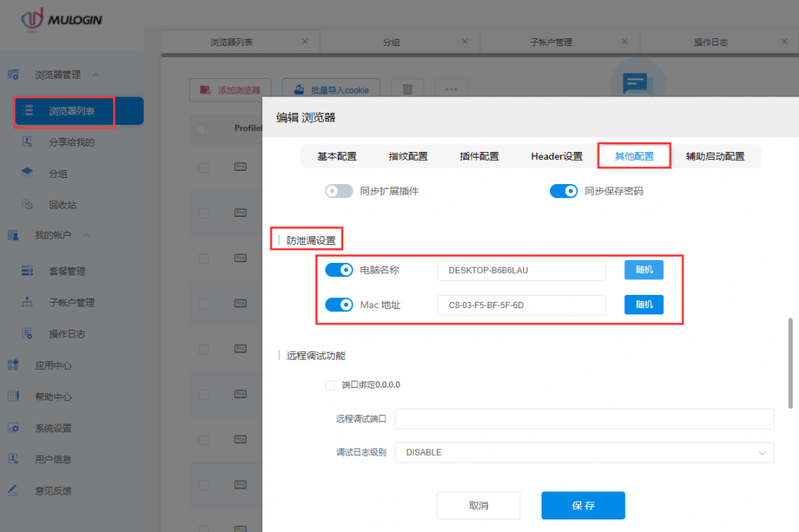This screenshot has height=532, width=799.
Task: Open 分享给我的 in sidebar
Action: click(x=72, y=142)
